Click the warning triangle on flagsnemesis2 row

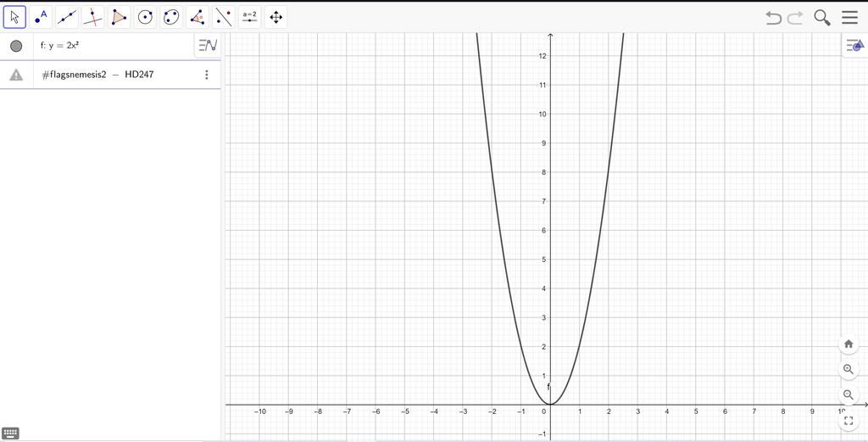click(x=16, y=75)
